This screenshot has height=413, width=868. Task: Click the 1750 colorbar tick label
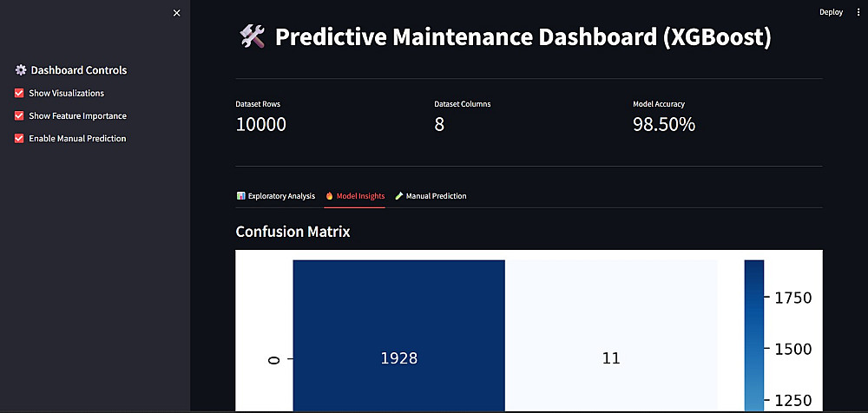coord(792,298)
